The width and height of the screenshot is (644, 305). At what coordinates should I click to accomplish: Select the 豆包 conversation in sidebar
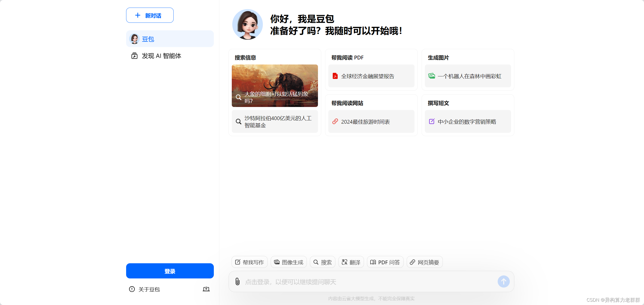pos(170,39)
